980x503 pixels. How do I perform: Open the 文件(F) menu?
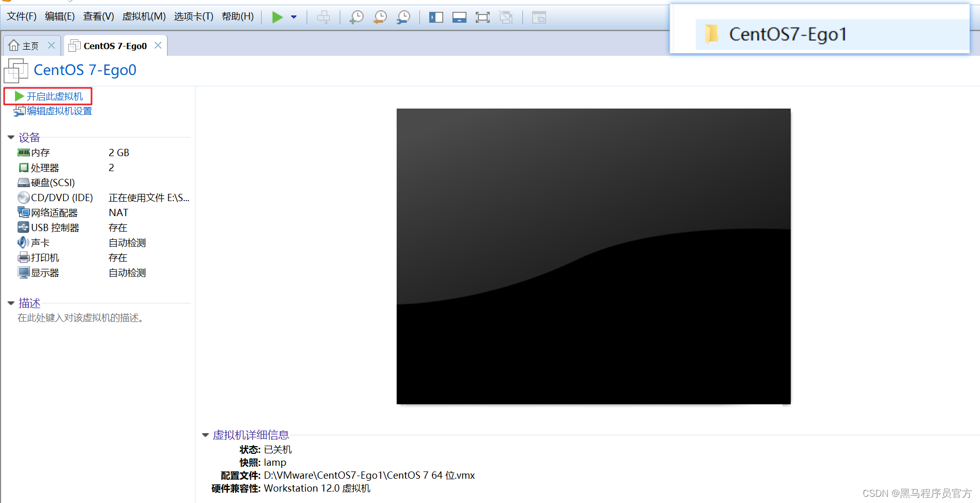pyautogui.click(x=22, y=17)
